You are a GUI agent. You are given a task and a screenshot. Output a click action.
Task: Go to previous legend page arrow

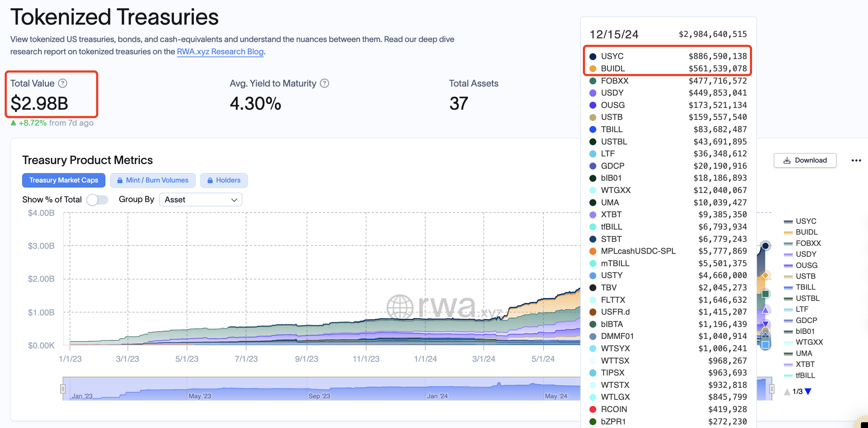tap(787, 391)
